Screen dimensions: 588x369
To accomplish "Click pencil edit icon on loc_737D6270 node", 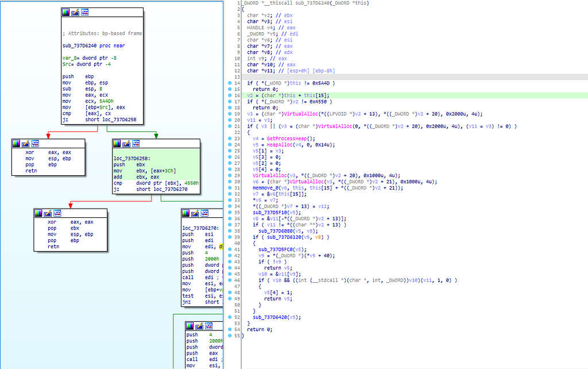I will click(x=195, y=213).
